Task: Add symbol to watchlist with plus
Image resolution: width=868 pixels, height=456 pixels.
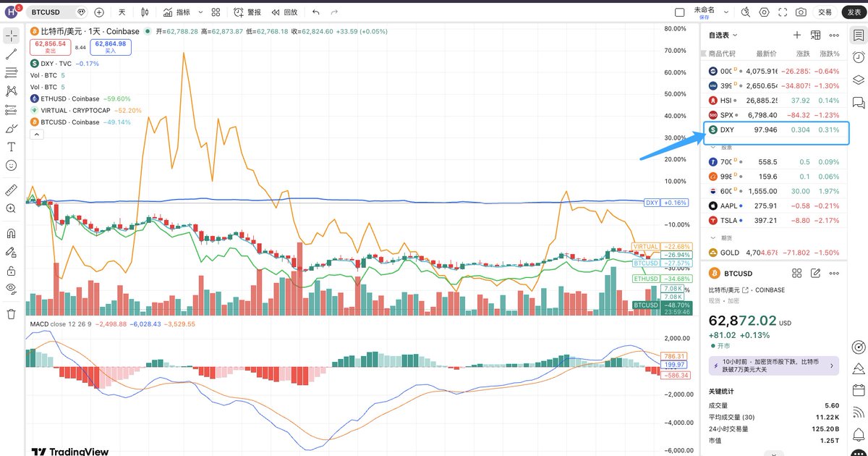Action: click(797, 35)
